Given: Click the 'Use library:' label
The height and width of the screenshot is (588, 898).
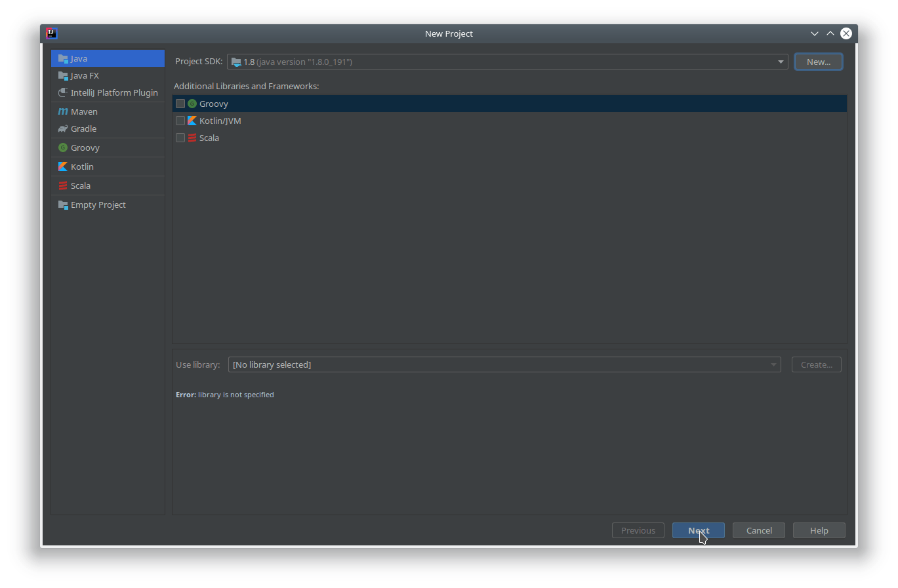Looking at the screenshot, I should [198, 364].
